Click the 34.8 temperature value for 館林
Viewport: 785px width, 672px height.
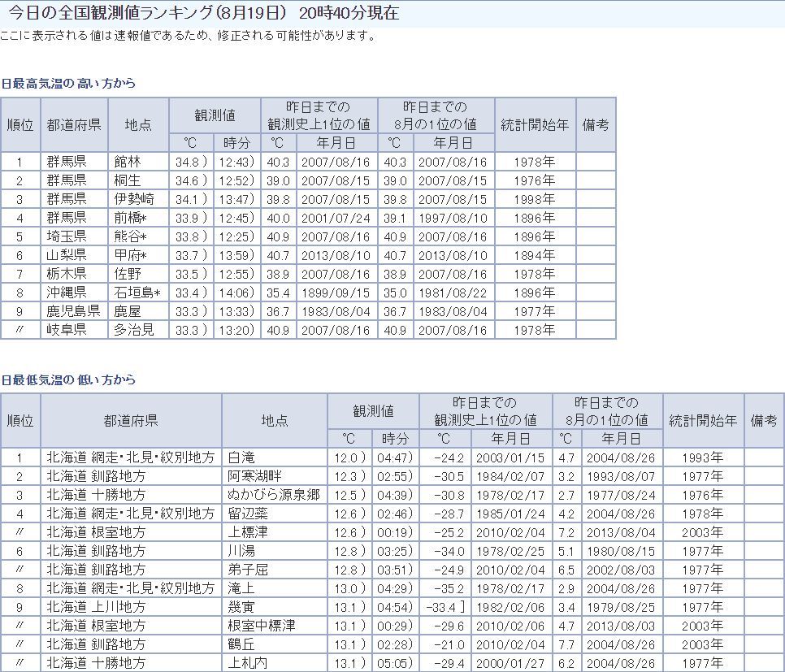pyautogui.click(x=188, y=162)
